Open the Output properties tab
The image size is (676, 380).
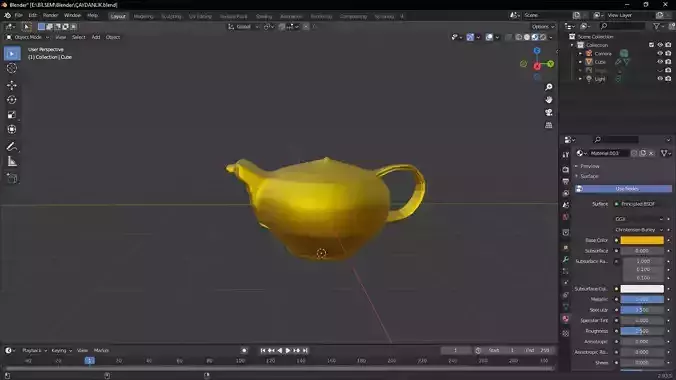(x=566, y=181)
